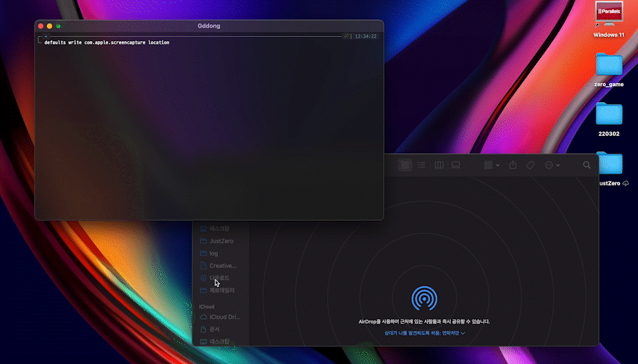The image size is (638, 364).
Task: Select the zero_game desktop folder
Action: tap(609, 70)
